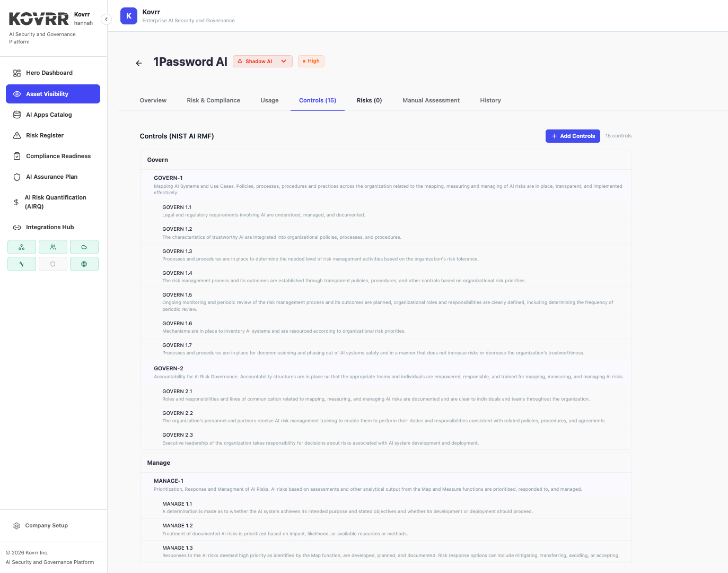Image resolution: width=728 pixels, height=573 pixels.
Task: Open AI Risk Quantification (AIRQ)
Action: (x=53, y=202)
